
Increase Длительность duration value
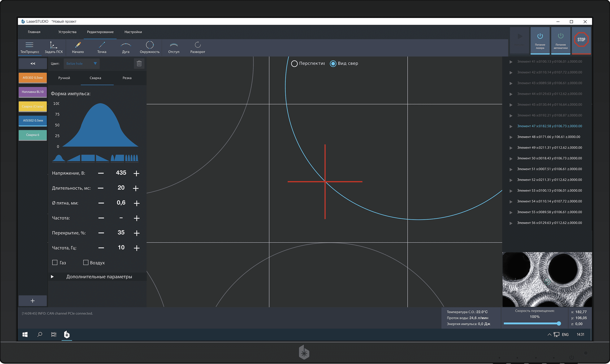[136, 188]
